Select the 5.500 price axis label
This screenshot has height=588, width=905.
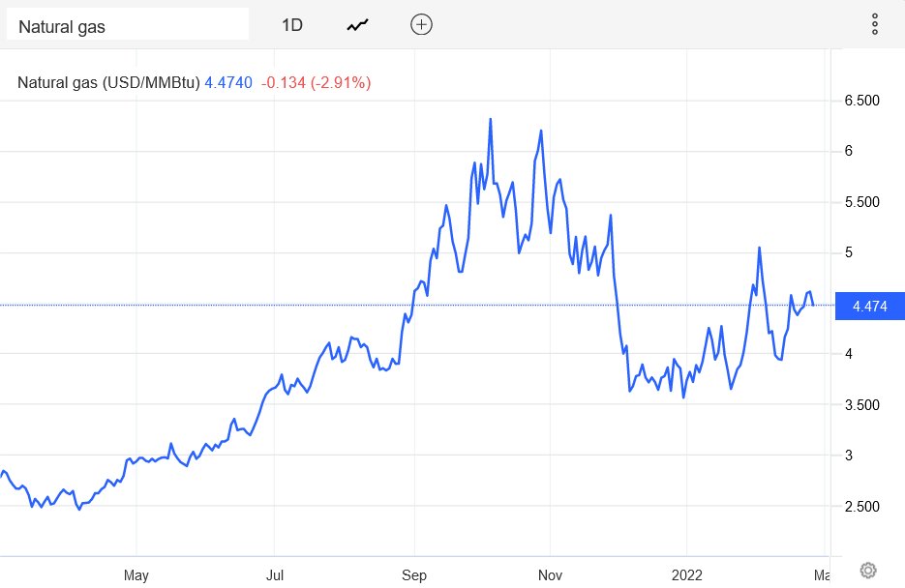tap(861, 202)
